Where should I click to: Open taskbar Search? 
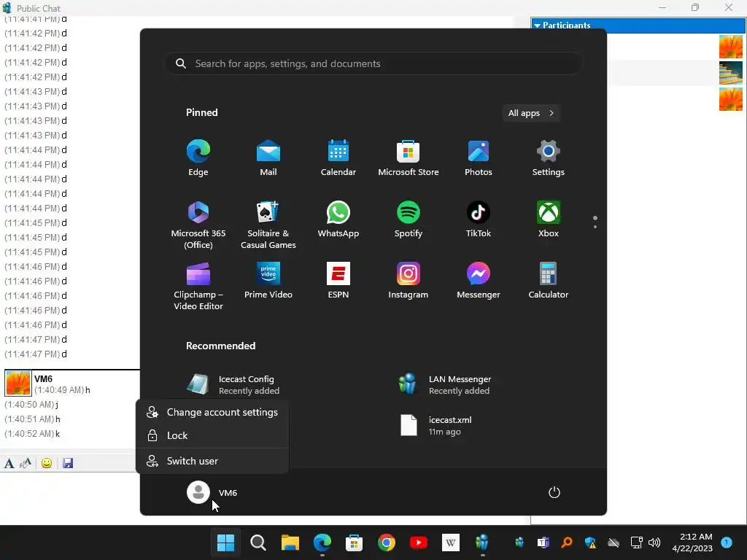258,542
